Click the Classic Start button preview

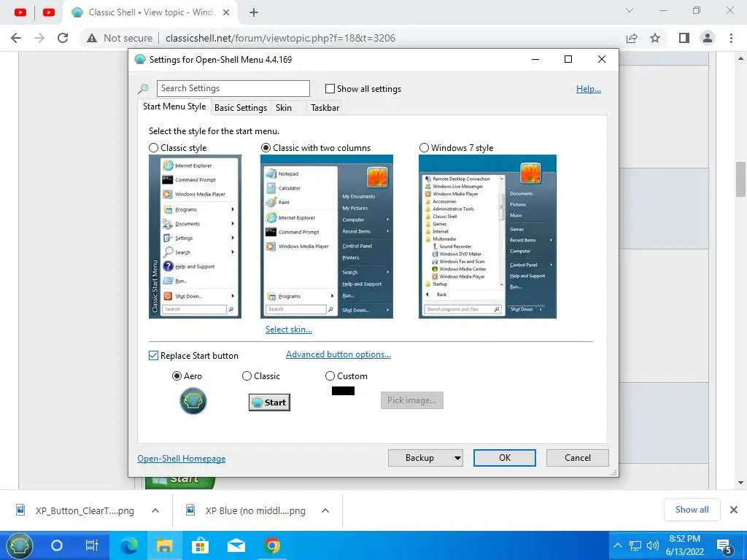(269, 402)
